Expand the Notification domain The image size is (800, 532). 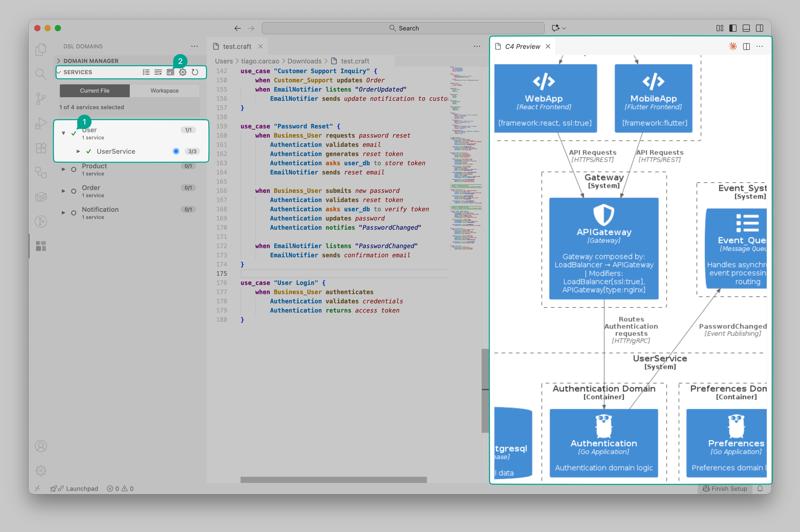click(63, 213)
